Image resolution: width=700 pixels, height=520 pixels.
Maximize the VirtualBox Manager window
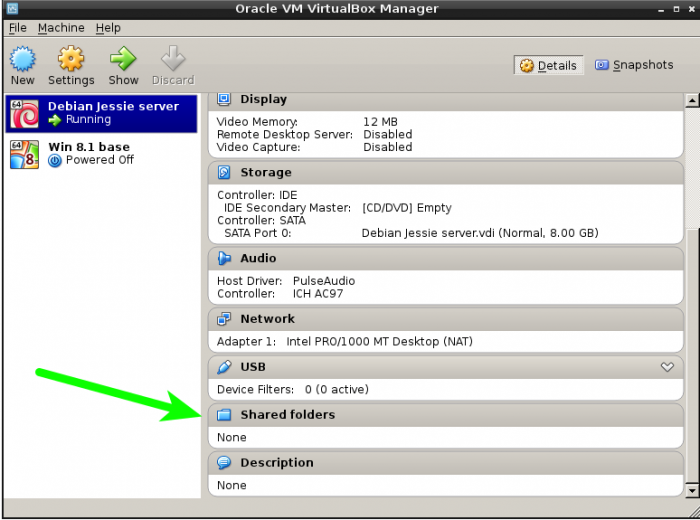tap(676, 9)
